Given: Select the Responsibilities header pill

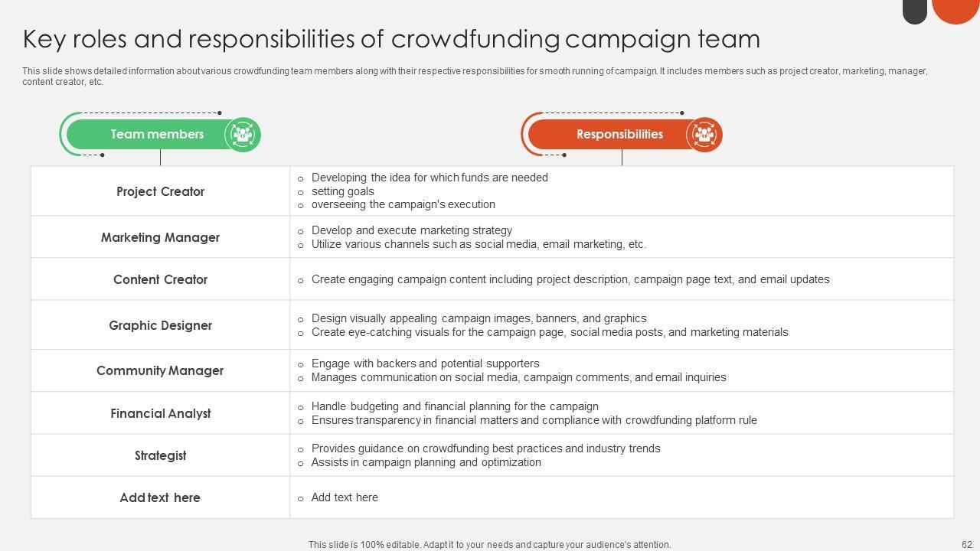Looking at the screenshot, I should coord(619,135).
